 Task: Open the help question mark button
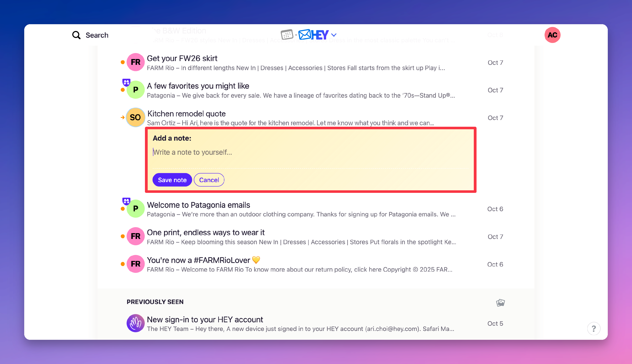[x=594, y=328]
